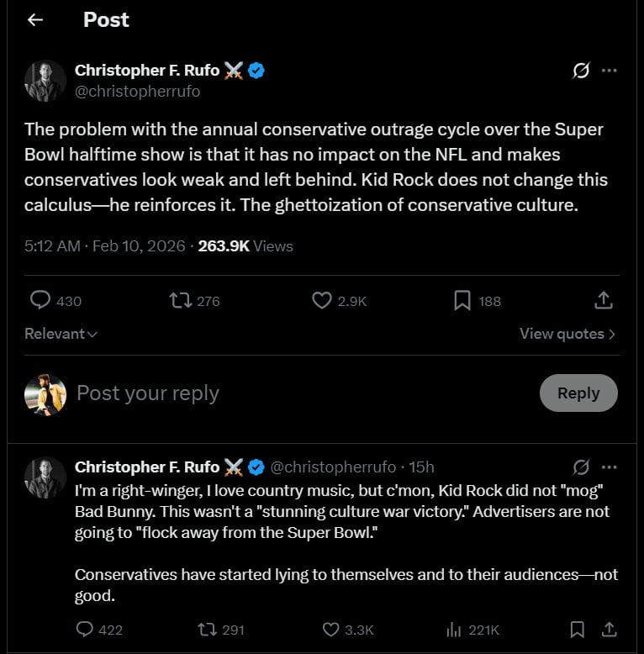Open View quotes link
Screen dimensions: 644x654
[x=567, y=334]
